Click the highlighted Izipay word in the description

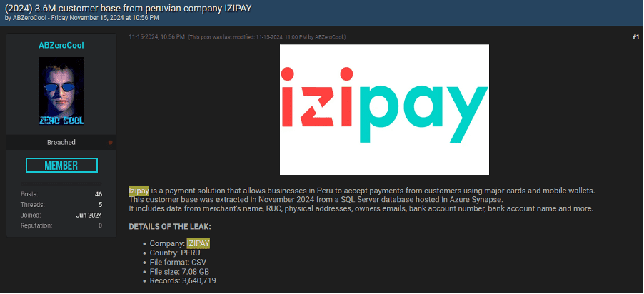pos(139,191)
